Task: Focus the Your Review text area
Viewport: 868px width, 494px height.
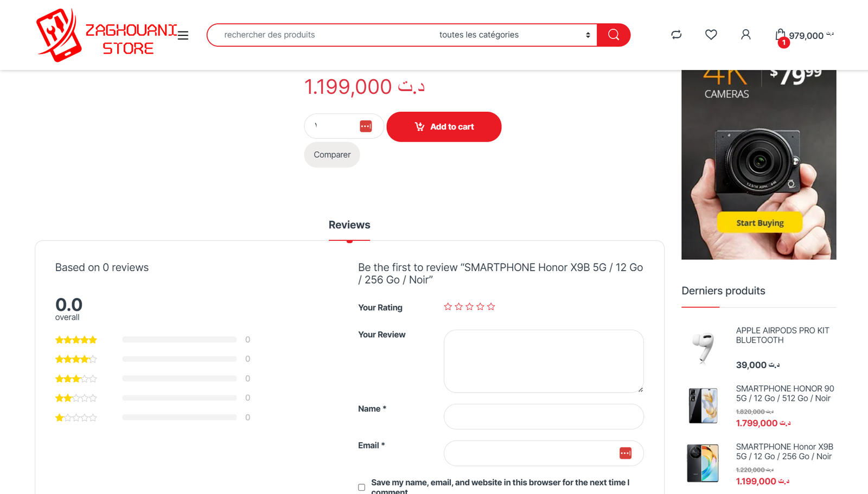Action: click(544, 361)
